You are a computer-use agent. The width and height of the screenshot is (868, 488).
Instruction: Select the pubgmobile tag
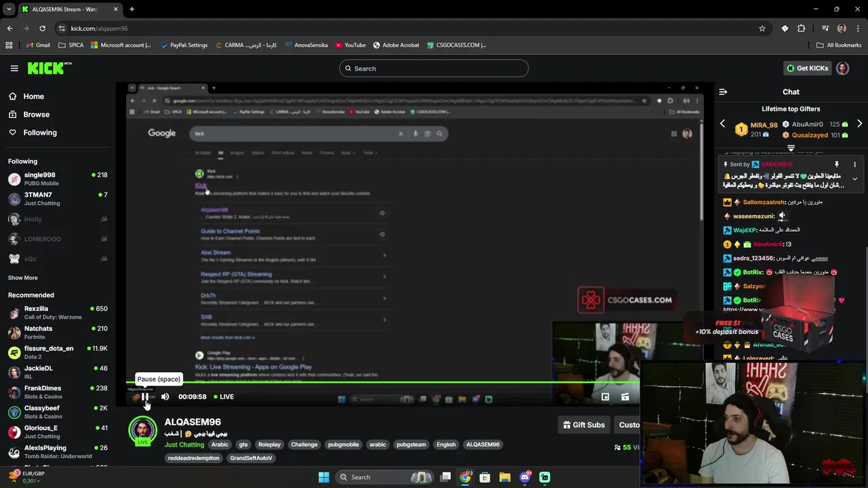[343, 445]
